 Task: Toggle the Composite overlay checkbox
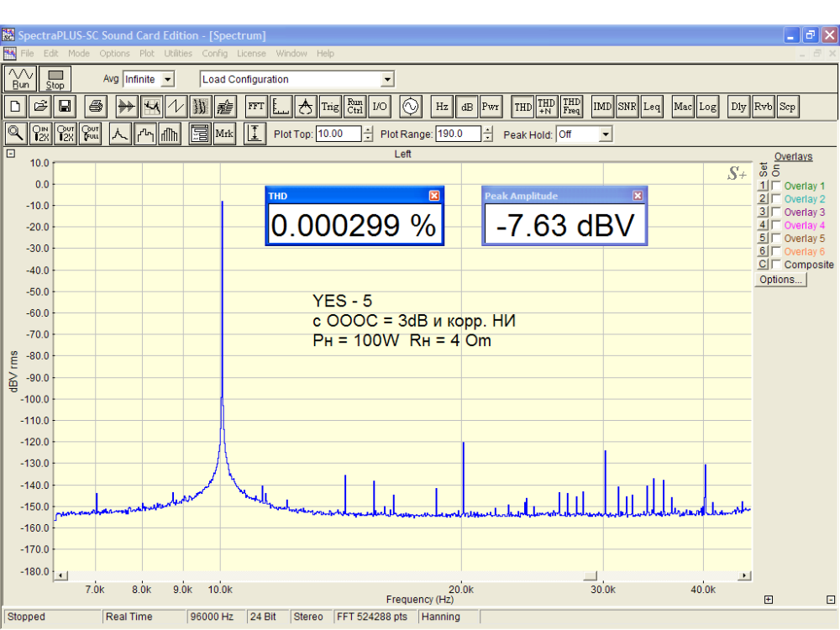click(776, 265)
